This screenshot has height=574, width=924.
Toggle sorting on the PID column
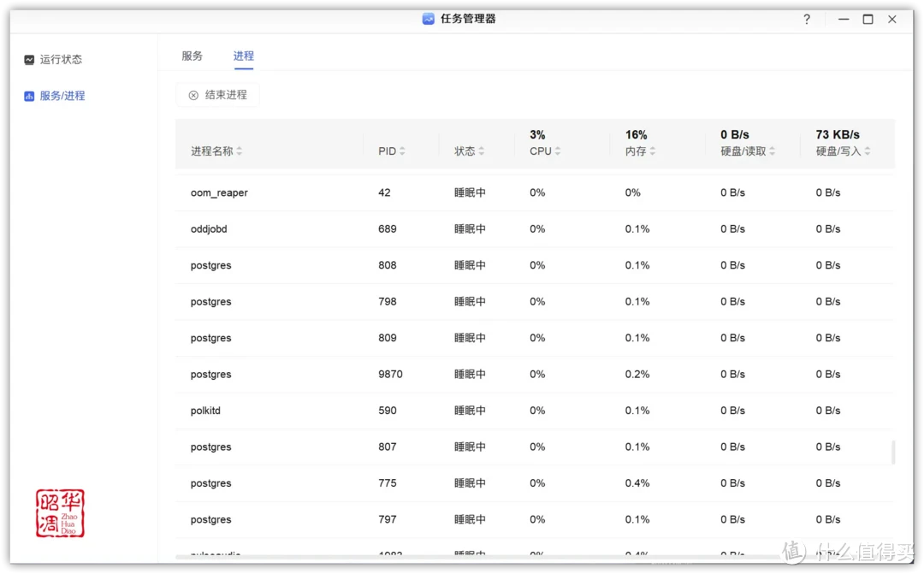(x=400, y=151)
